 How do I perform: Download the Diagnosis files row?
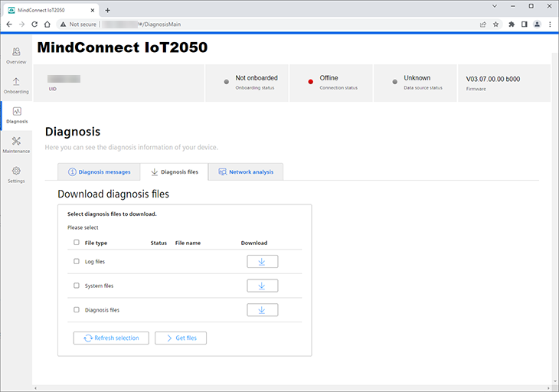(x=263, y=310)
